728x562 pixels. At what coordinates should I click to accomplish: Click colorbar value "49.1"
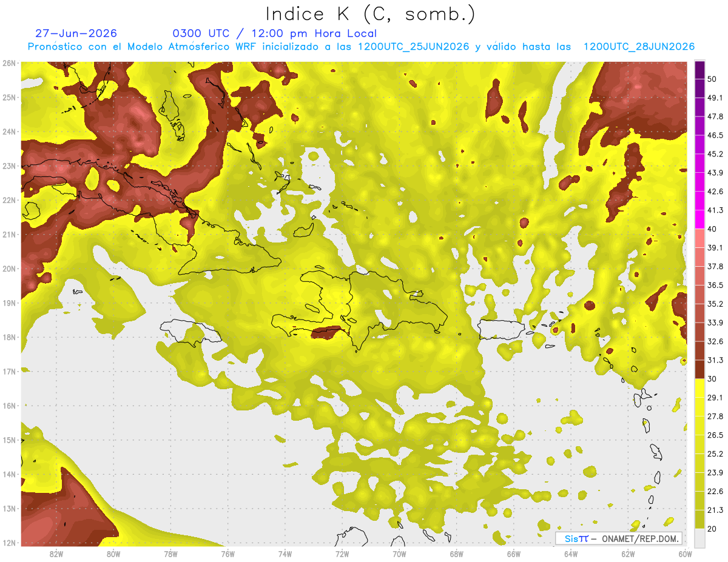click(x=715, y=98)
